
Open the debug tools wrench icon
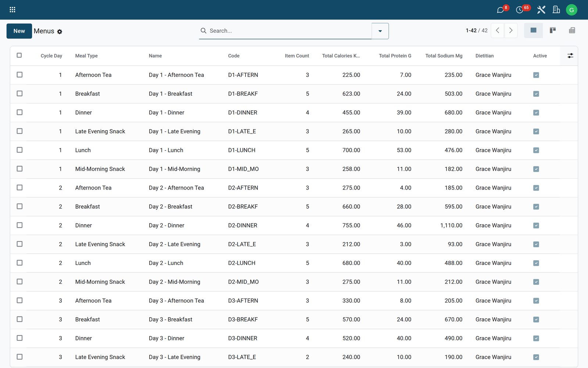(541, 10)
